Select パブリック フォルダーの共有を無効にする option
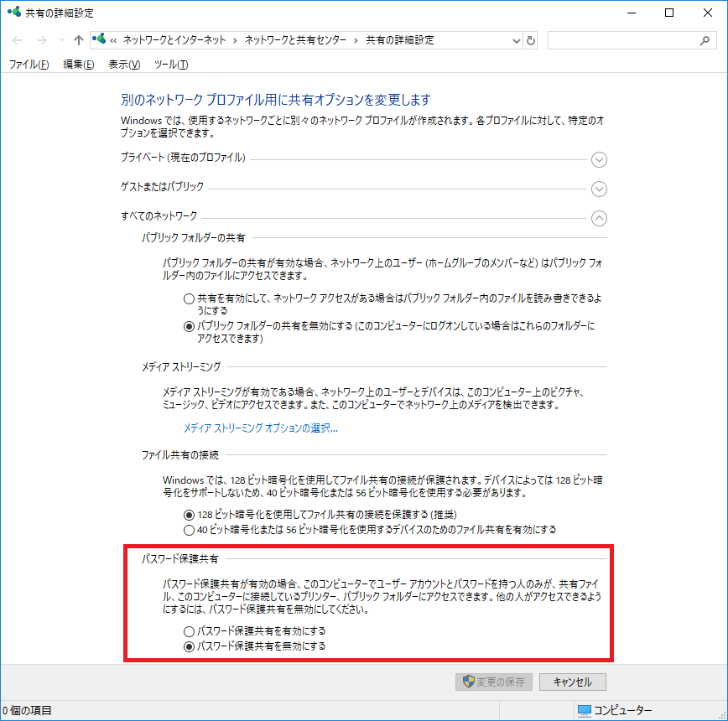 pyautogui.click(x=189, y=327)
